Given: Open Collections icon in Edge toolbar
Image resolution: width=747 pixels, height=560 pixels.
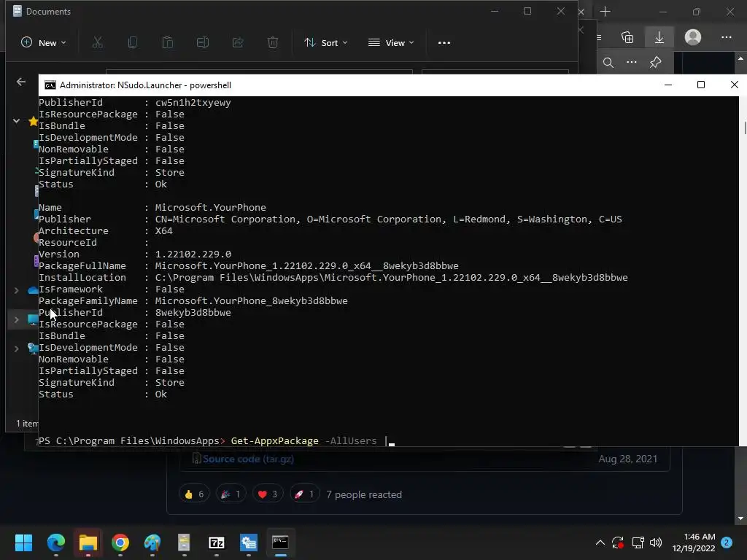Looking at the screenshot, I should [x=627, y=37].
